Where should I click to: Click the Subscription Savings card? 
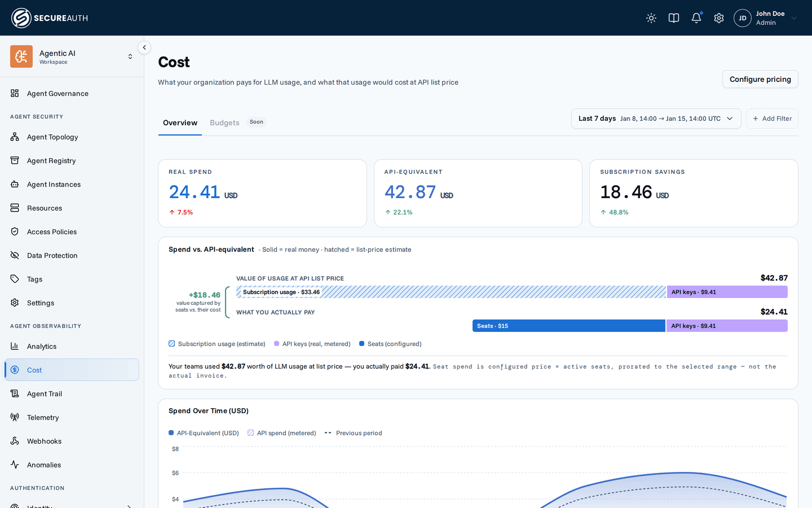694,193
